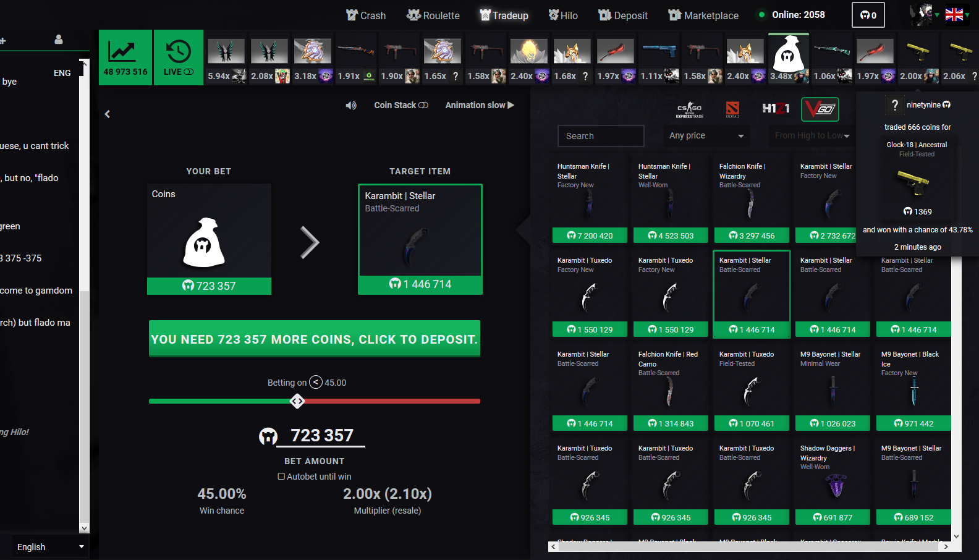This screenshot has width=979, height=560.
Task: Select Huntsman Knife Stellar Well-Worn 4 523 503
Action: 671,201
